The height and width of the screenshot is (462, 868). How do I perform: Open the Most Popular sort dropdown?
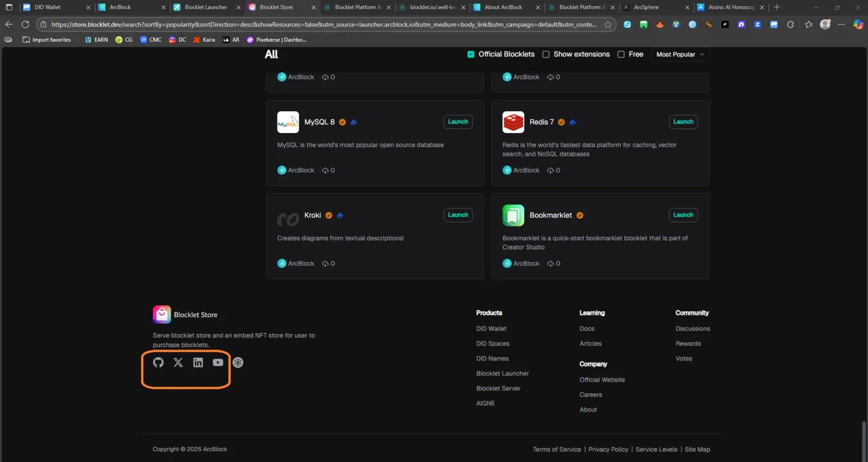680,54
